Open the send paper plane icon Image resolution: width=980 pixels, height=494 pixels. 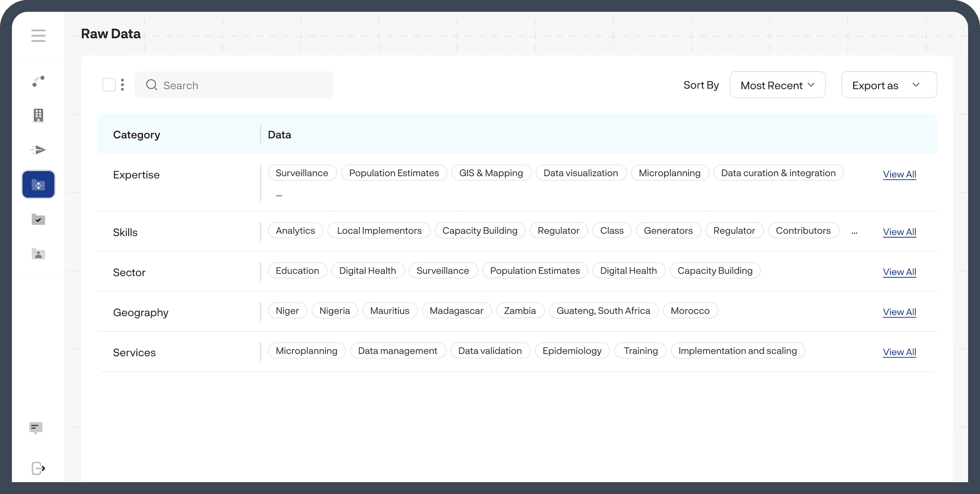click(x=38, y=150)
